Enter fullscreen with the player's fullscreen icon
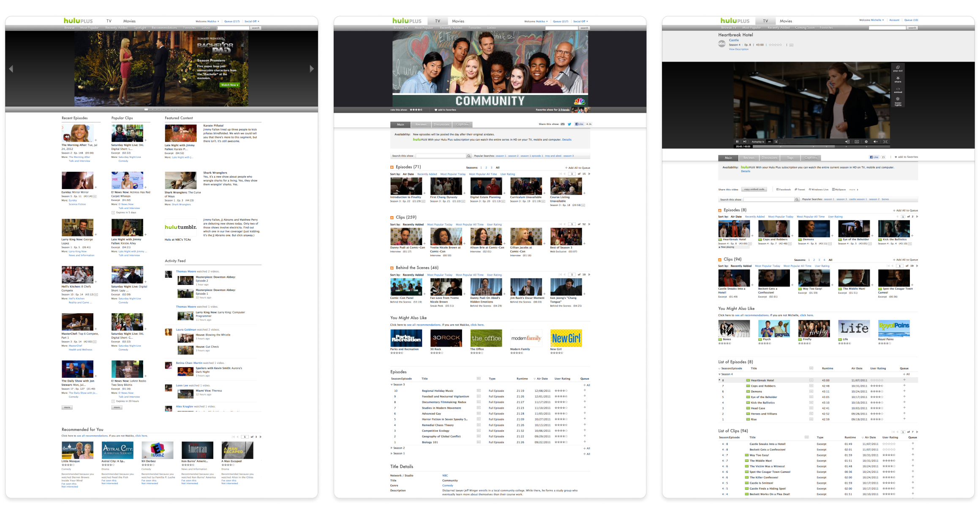The image size is (980, 515). coord(885,141)
